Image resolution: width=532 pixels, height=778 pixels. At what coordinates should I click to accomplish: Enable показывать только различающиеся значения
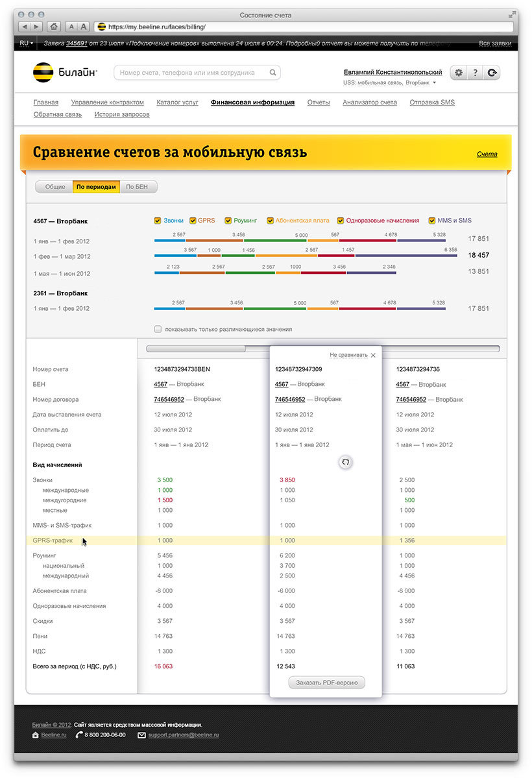(158, 329)
